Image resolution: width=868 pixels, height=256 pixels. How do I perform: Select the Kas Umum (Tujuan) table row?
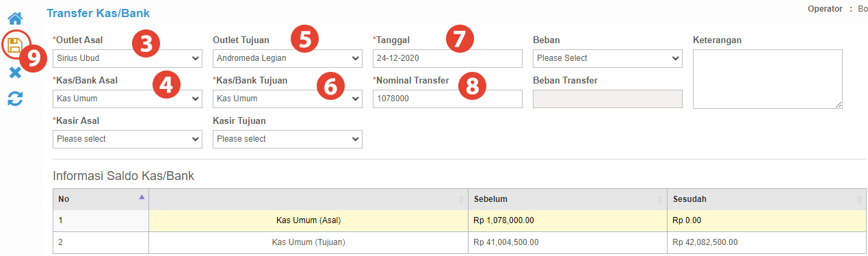(x=460, y=242)
